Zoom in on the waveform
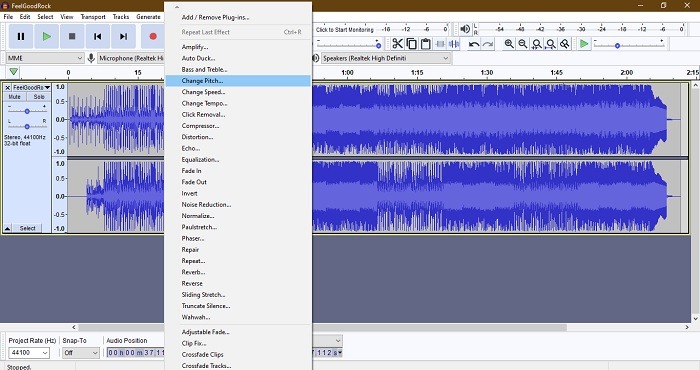 pos(509,44)
